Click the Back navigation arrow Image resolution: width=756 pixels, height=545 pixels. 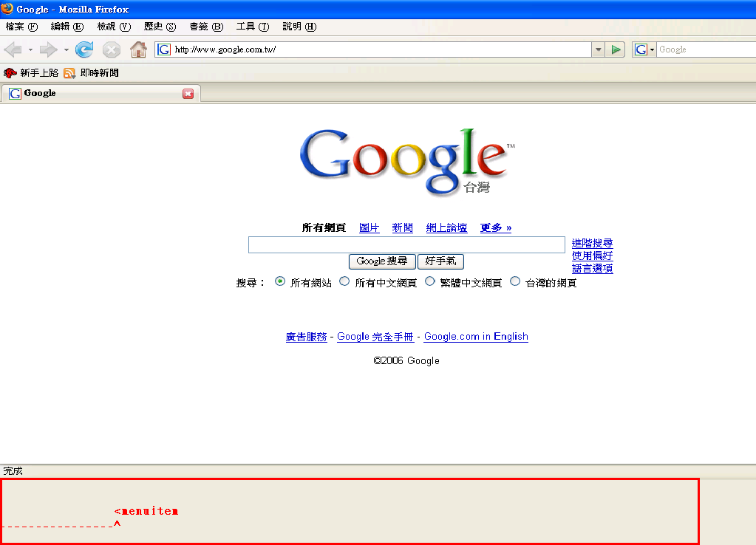click(13, 49)
